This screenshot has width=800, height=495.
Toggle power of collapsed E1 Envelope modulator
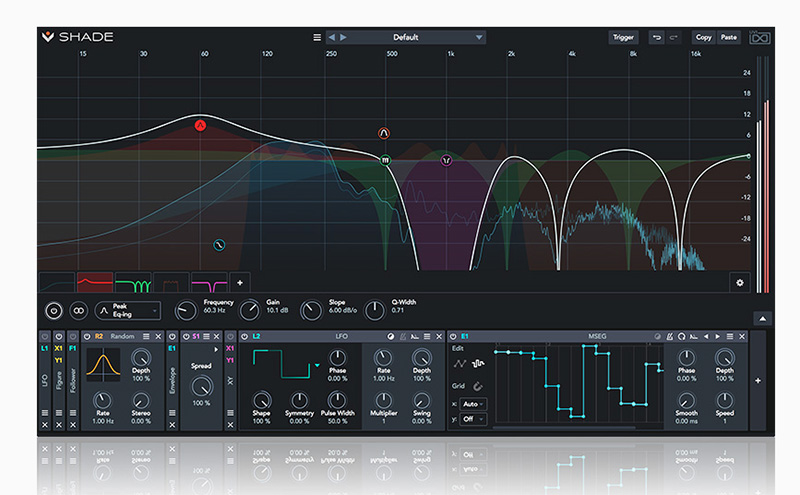click(172, 337)
